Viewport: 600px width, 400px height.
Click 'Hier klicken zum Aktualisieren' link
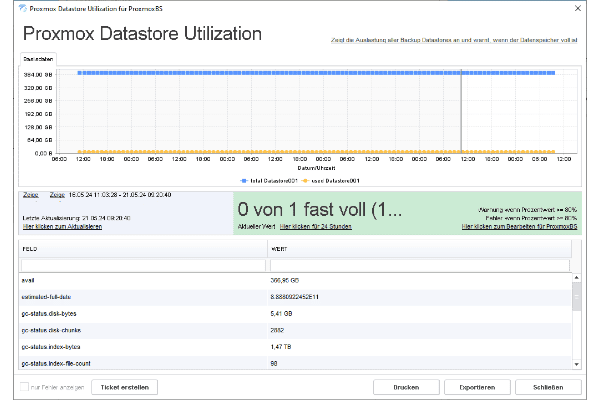62,227
